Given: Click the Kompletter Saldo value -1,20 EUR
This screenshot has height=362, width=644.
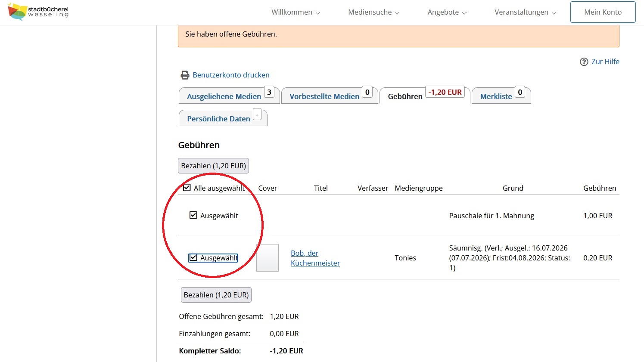Looking at the screenshot, I should coord(286,351).
